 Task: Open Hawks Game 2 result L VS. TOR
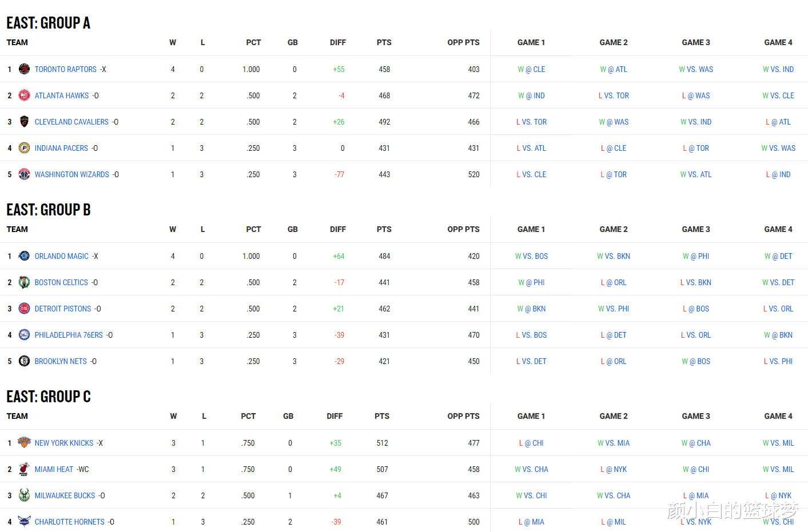tap(614, 95)
